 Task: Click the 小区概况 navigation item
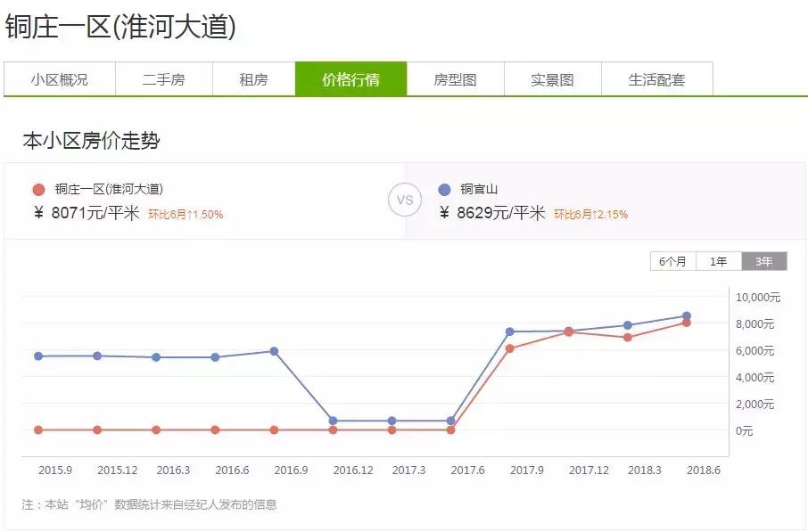coord(58,79)
